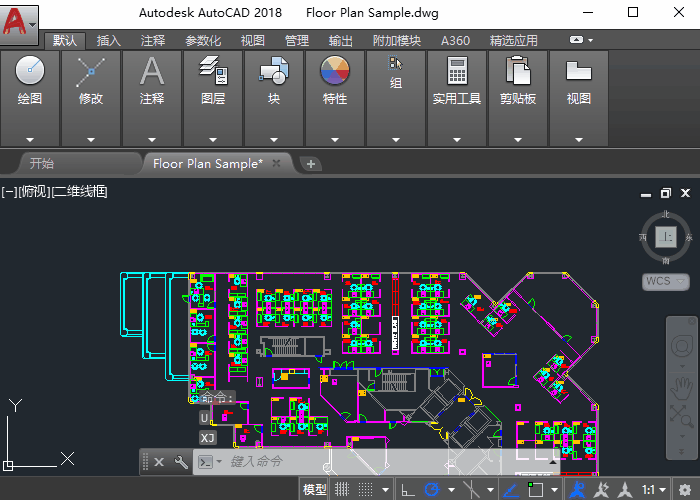Open the status bar customization gear
Image resolution: width=700 pixels, height=500 pixels.
[684, 490]
